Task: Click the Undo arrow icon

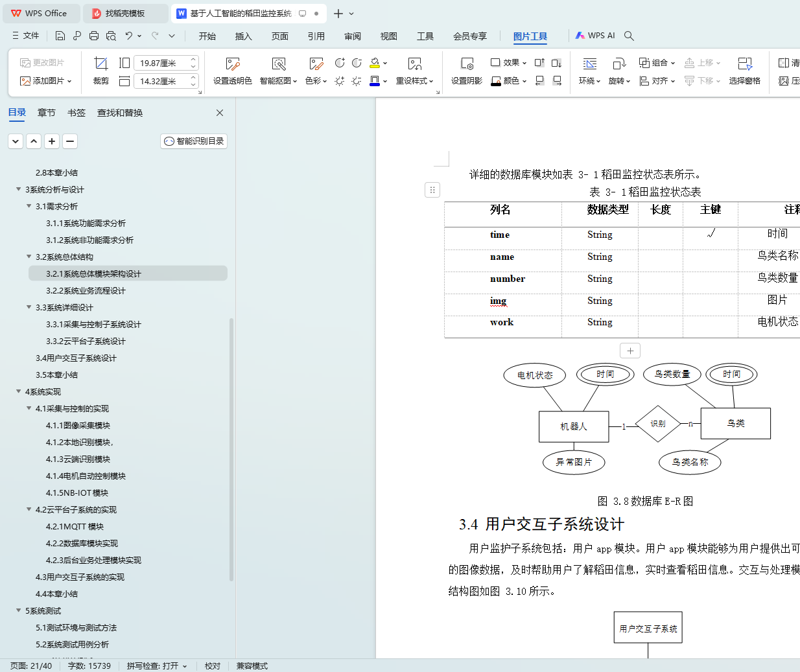Action: [129, 36]
